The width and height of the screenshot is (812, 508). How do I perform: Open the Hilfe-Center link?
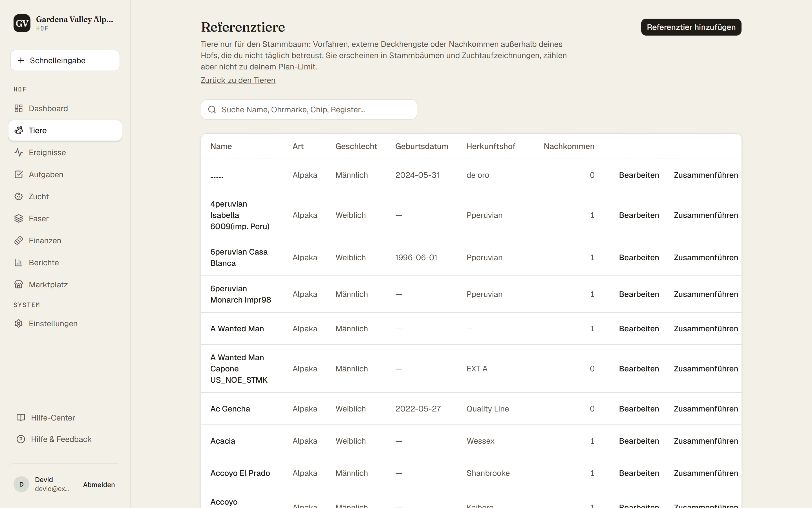pos(65,418)
